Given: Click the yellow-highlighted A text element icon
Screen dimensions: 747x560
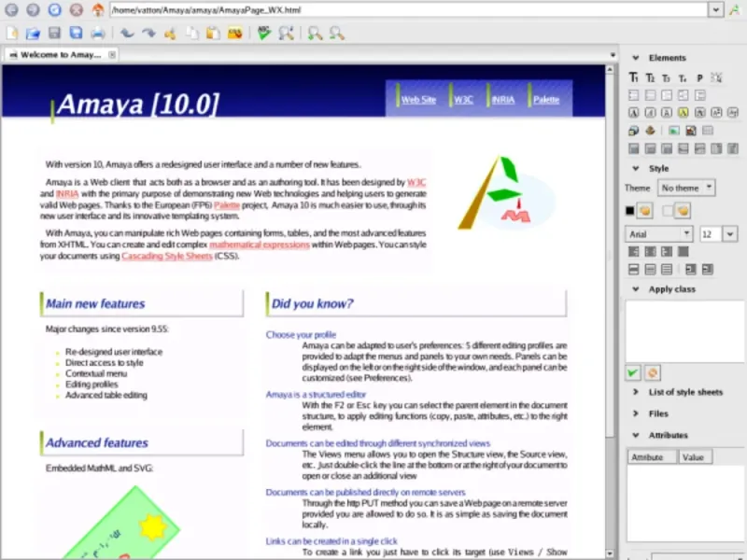Looking at the screenshot, I should click(x=684, y=113).
